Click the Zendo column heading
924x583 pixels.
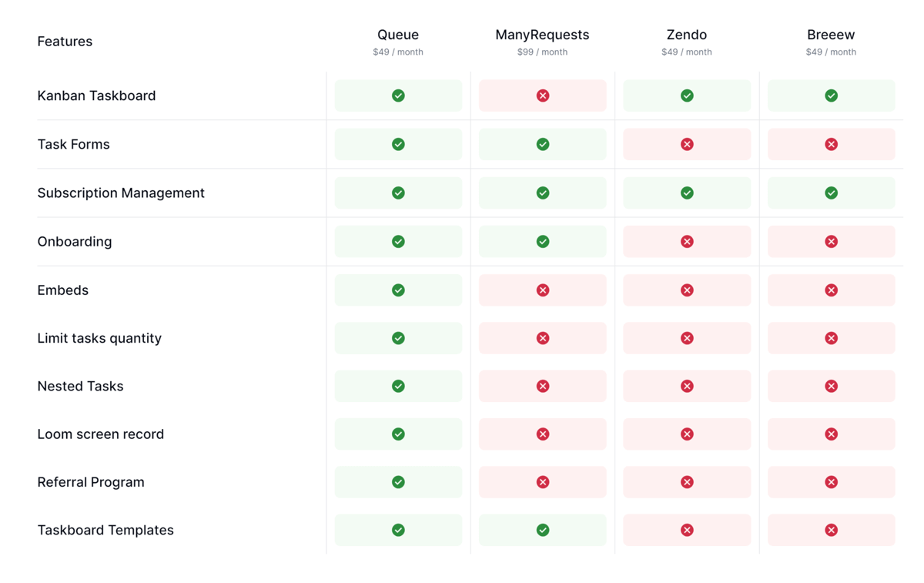pyautogui.click(x=687, y=35)
